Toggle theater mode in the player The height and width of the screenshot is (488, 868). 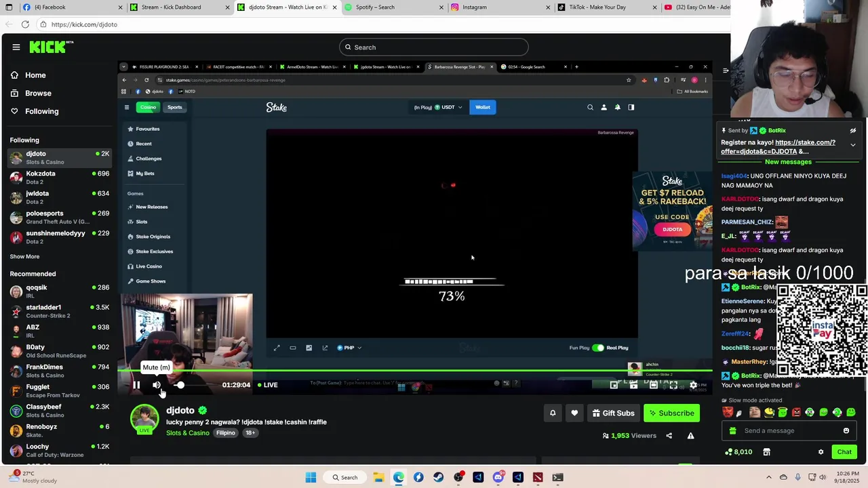click(654, 385)
